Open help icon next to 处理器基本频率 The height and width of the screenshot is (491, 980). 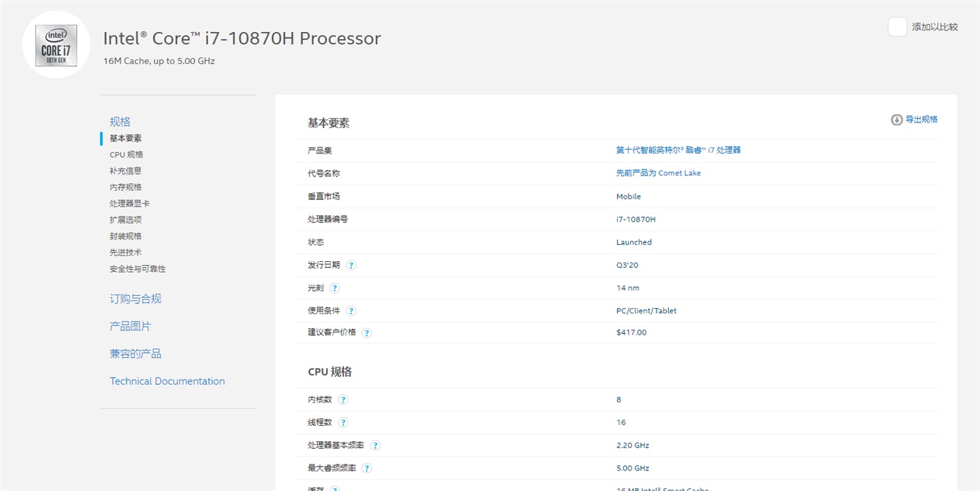click(x=375, y=445)
